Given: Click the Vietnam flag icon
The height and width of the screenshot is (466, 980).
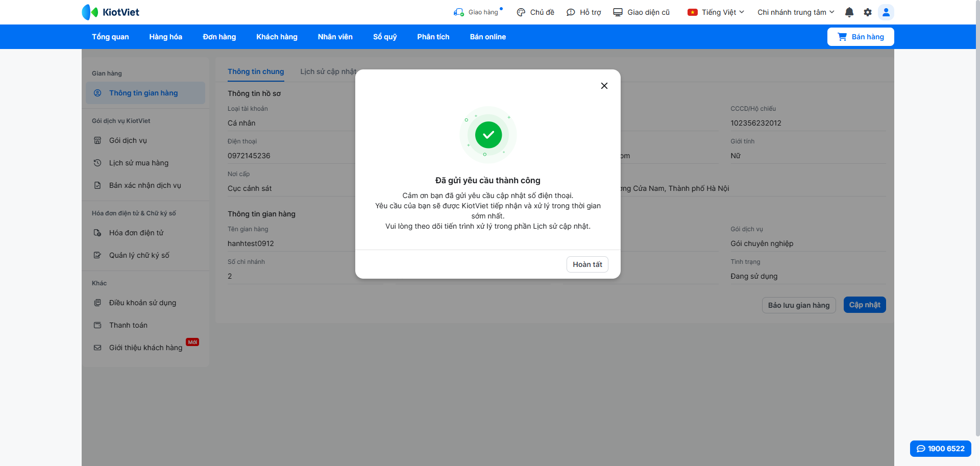Looking at the screenshot, I should [693, 12].
